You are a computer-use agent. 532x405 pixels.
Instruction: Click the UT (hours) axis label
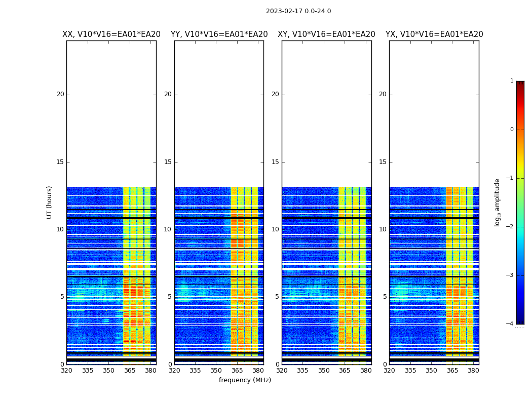click(50, 202)
